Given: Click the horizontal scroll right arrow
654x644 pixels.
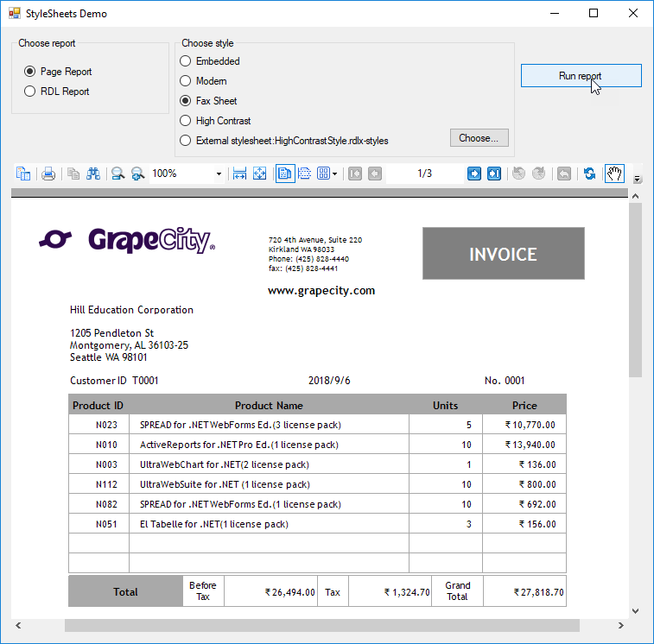Looking at the screenshot, I should (x=620, y=625).
